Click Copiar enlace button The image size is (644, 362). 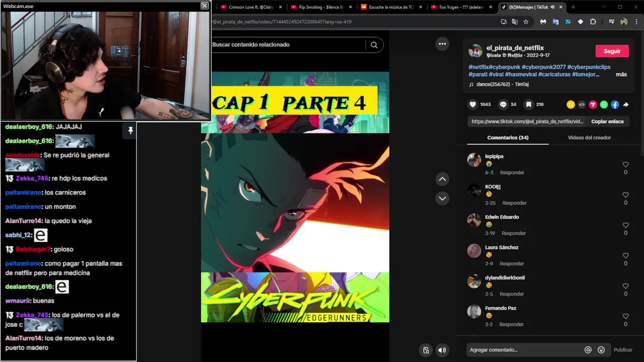tap(607, 122)
